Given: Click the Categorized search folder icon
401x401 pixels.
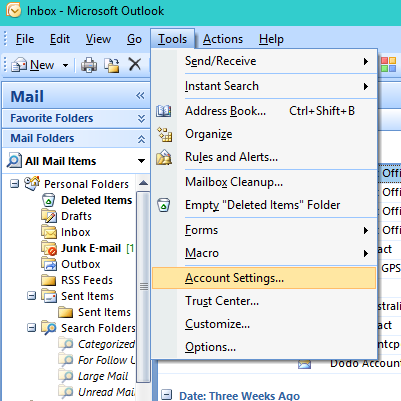Looking at the screenshot, I should 66,344.
